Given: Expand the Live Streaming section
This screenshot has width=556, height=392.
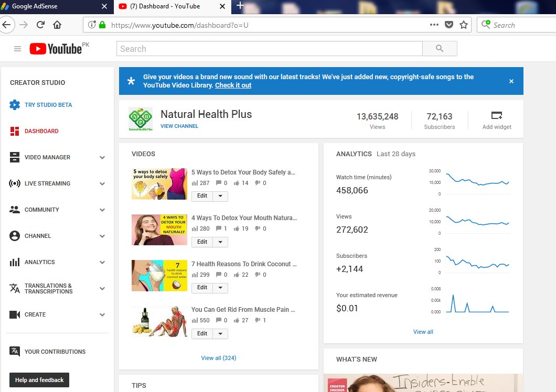Looking at the screenshot, I should [x=102, y=183].
